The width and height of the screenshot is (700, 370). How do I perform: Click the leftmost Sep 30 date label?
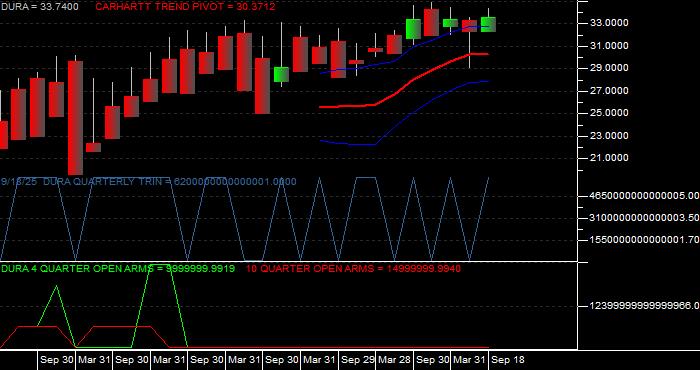[x=56, y=360]
